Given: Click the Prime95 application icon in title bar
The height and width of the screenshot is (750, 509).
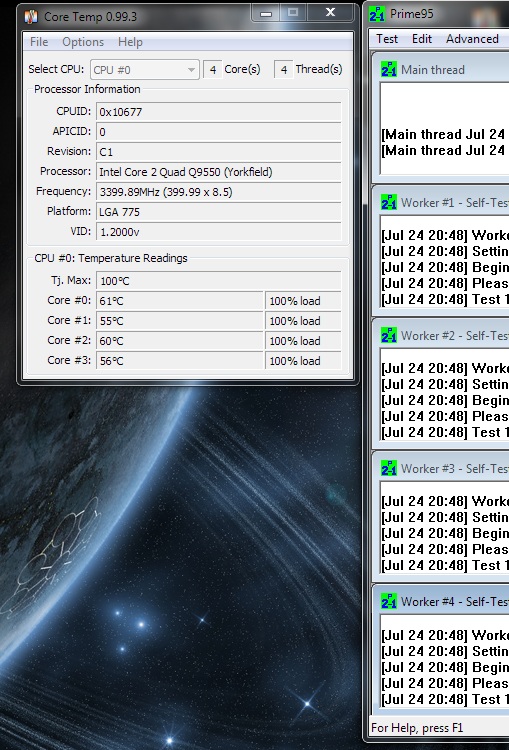Looking at the screenshot, I should 377,14.
